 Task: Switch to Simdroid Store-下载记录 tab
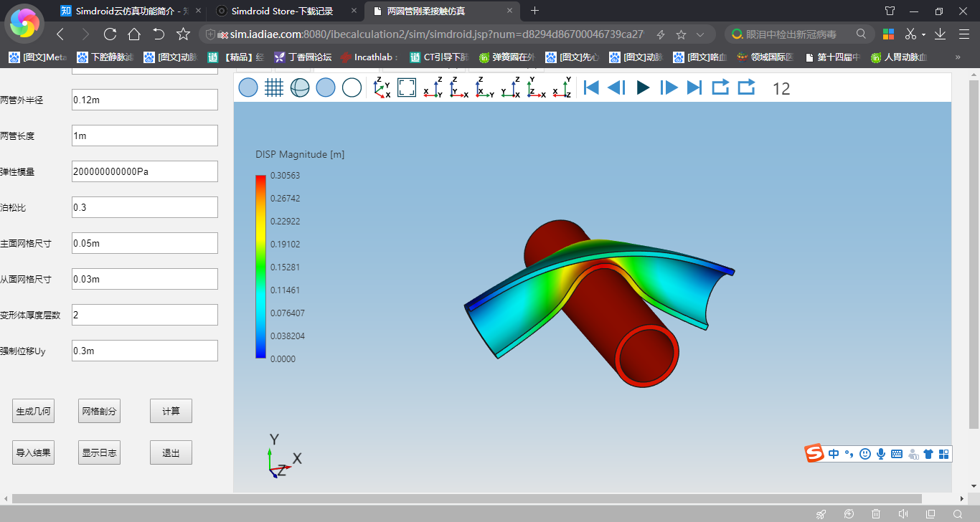tap(281, 11)
